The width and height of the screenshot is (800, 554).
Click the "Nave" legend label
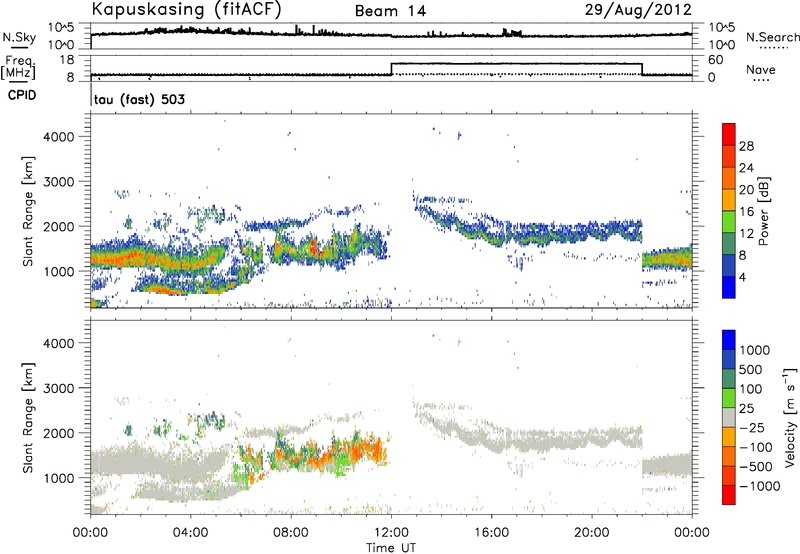[x=761, y=69]
